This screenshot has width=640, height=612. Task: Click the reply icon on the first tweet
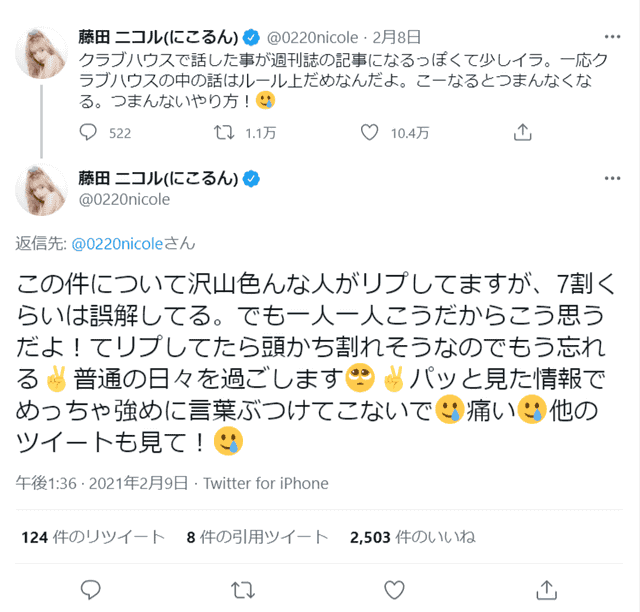coord(88,132)
